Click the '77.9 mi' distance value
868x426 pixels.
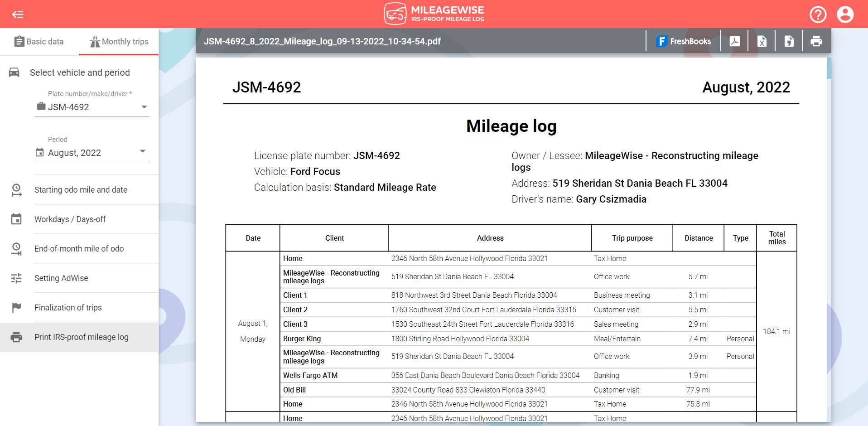[x=698, y=390]
